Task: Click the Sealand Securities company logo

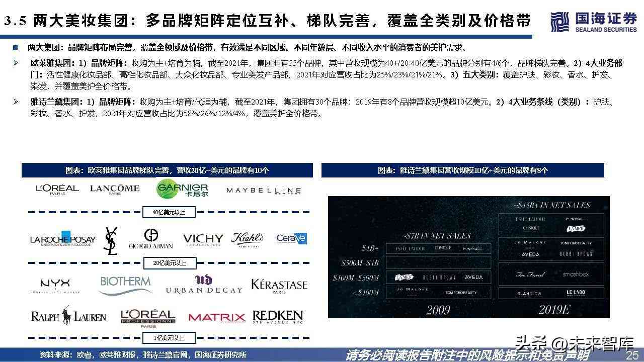Action: [593, 22]
